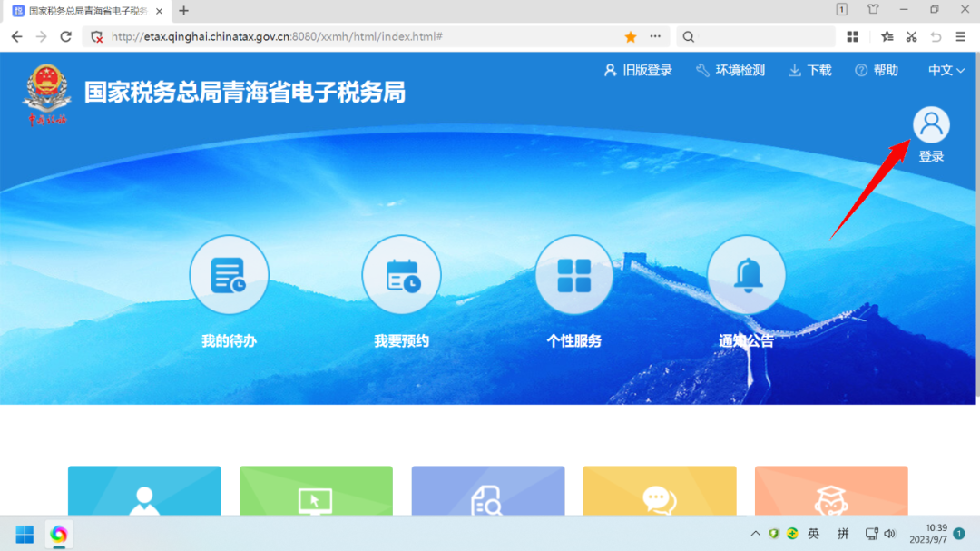Image resolution: width=980 pixels, height=551 pixels.
Task: Click the tab count icon in title bar
Action: click(x=842, y=9)
